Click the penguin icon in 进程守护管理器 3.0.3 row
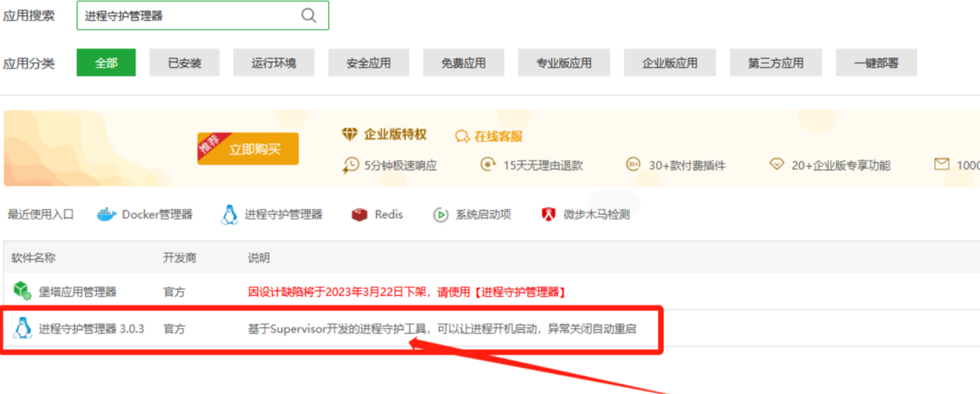 [23, 328]
